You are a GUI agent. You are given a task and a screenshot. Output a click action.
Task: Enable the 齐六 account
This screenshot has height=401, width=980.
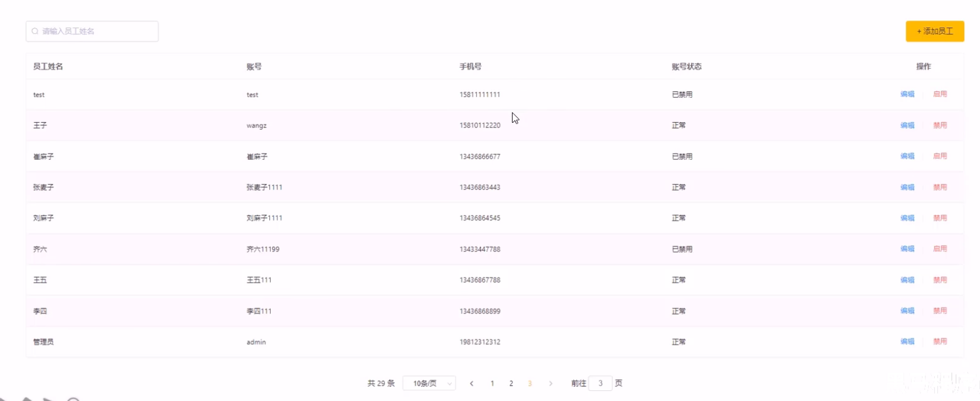940,249
